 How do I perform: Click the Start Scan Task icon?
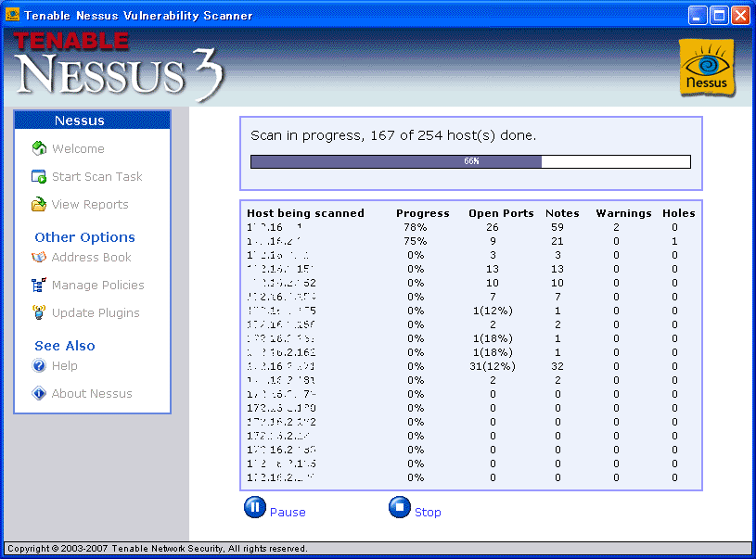point(39,176)
